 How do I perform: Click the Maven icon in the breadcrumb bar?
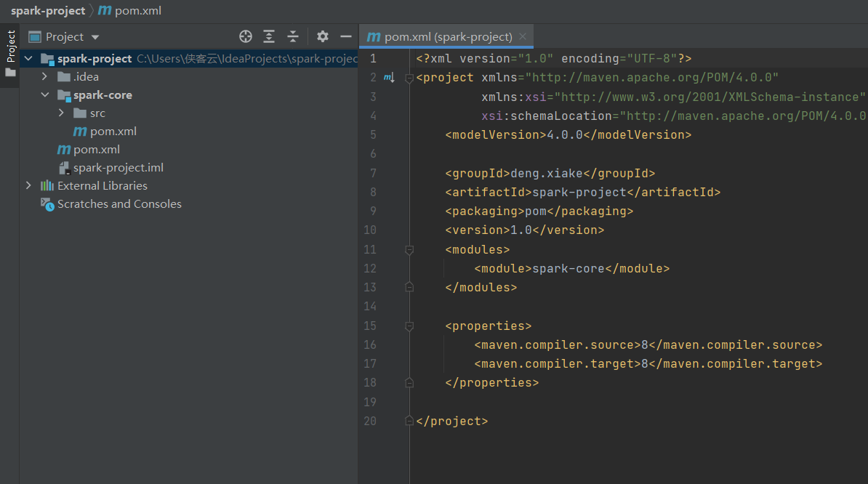[x=105, y=10]
